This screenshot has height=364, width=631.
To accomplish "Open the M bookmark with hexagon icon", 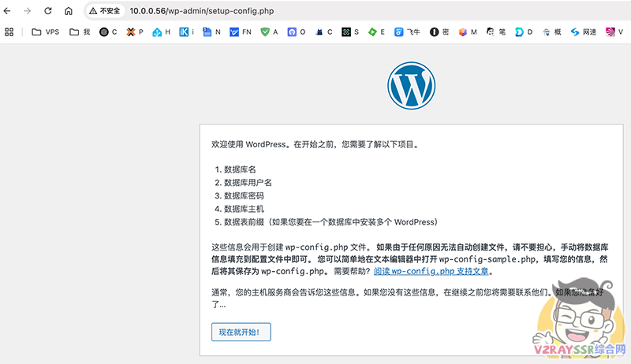I will (469, 32).
